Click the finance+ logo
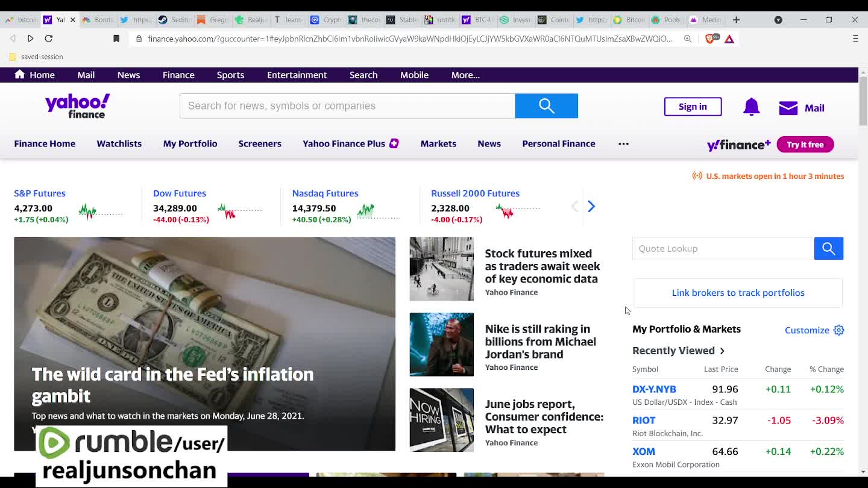Image resolution: width=868 pixels, height=488 pixels. 738,145
